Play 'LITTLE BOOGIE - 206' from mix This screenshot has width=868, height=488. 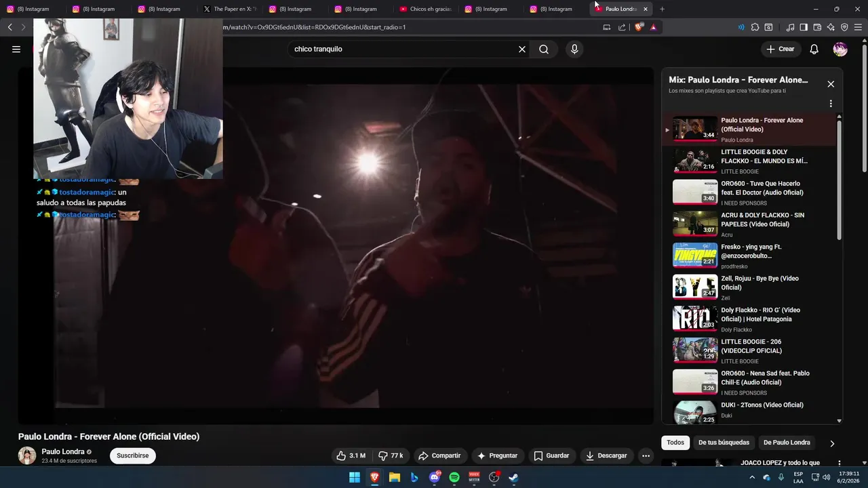coord(749,350)
